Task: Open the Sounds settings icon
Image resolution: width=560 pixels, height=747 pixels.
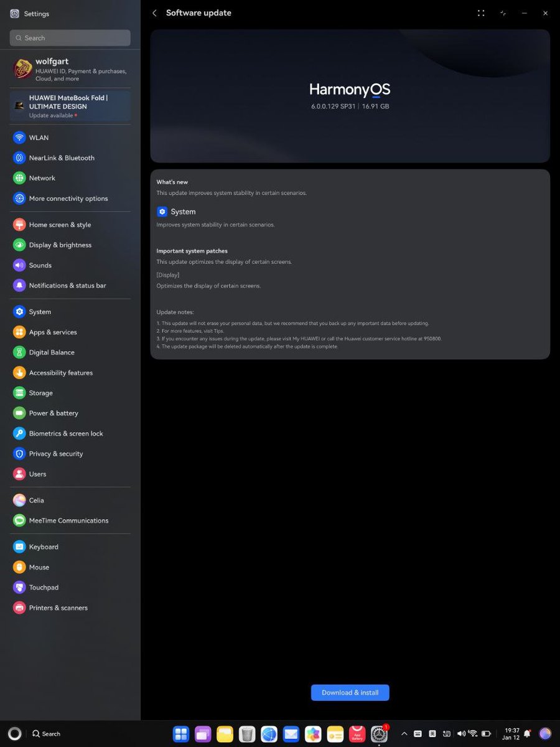Action: [x=19, y=265]
